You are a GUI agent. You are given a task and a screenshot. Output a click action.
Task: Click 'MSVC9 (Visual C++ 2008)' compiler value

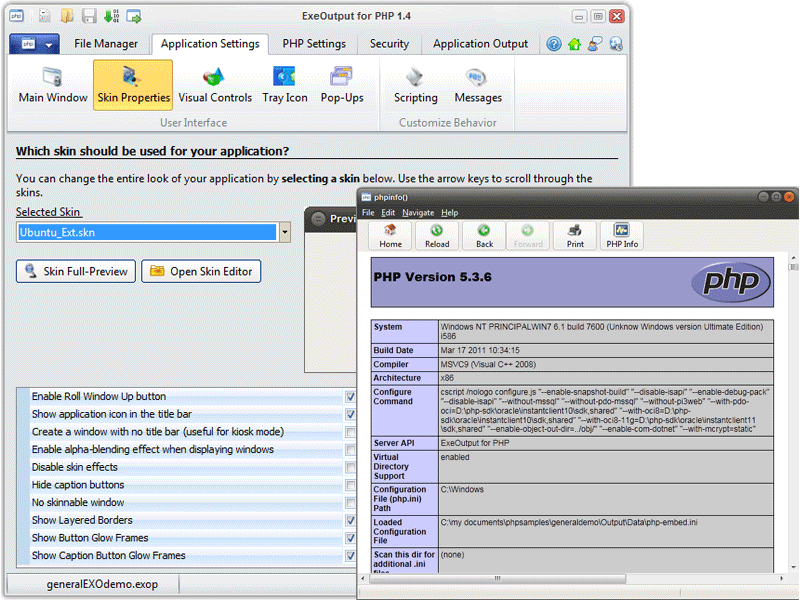coord(488,364)
